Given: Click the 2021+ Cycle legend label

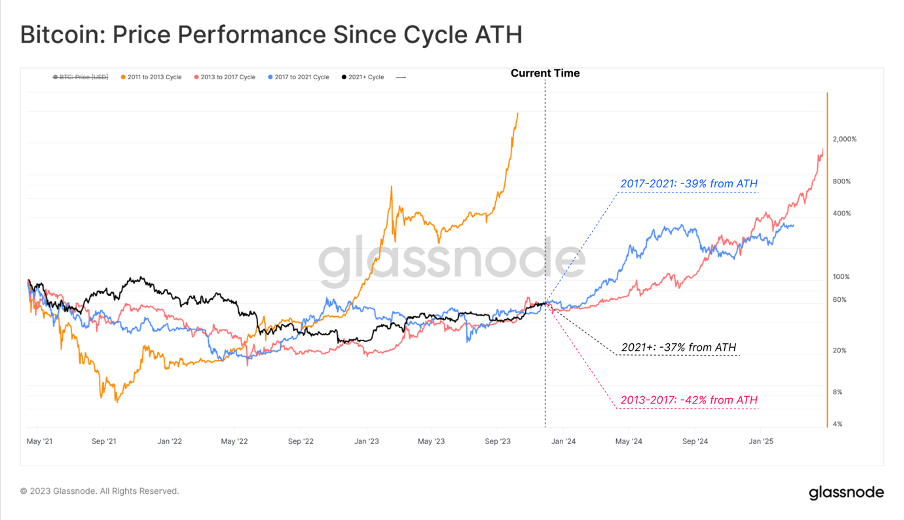Looking at the screenshot, I should click(366, 77).
